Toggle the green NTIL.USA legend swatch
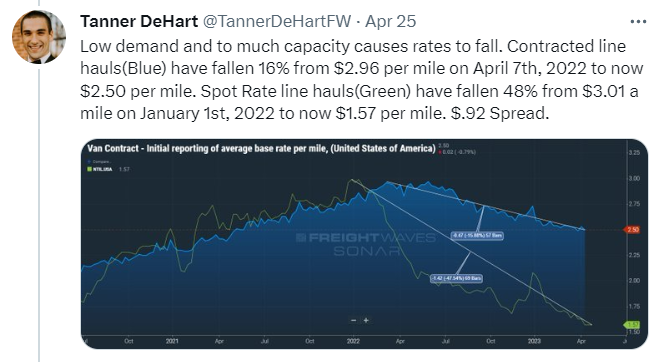 [x=89, y=169]
